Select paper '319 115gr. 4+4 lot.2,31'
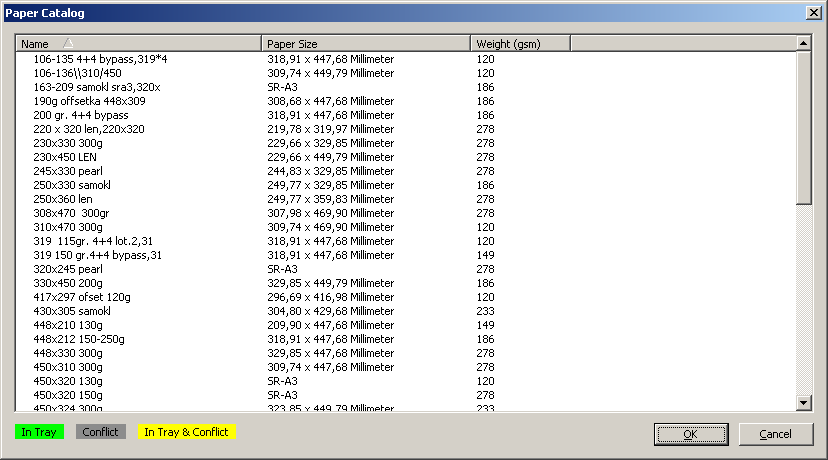Viewport: 828px width, 460px height. [93, 241]
